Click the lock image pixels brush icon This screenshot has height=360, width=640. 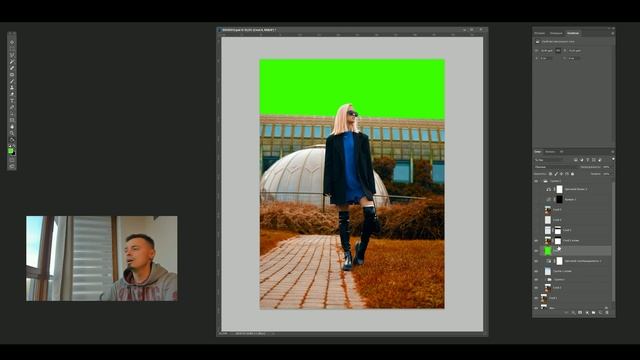point(556,174)
